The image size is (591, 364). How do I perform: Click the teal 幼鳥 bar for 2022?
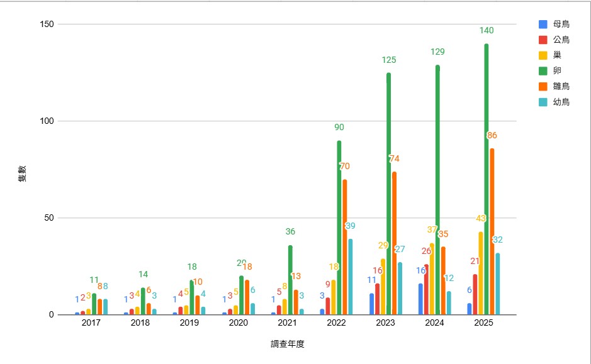pyautogui.click(x=351, y=277)
